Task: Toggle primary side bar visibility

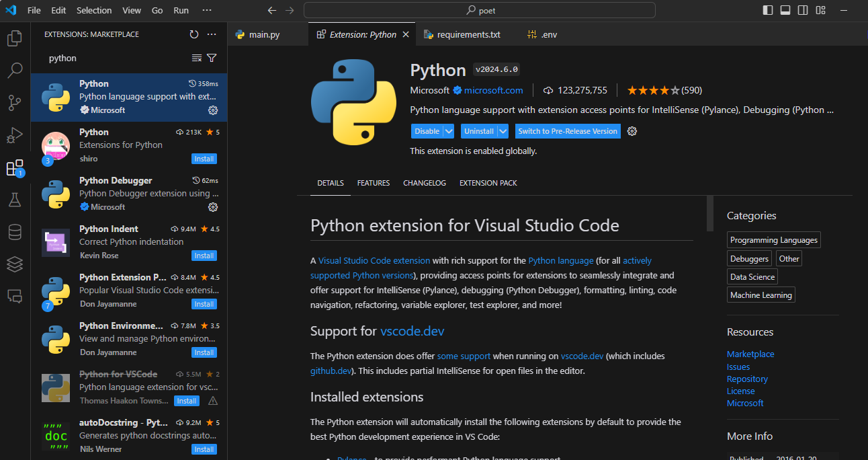Action: (768, 10)
